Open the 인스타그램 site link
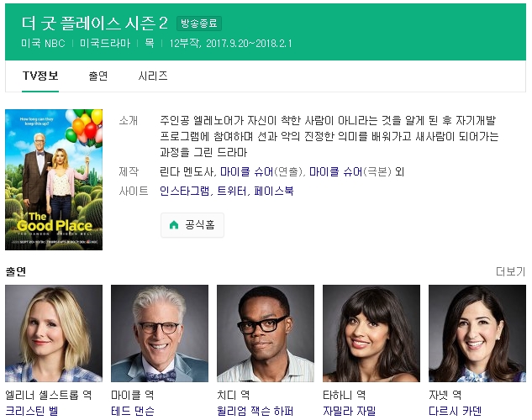 tap(185, 192)
